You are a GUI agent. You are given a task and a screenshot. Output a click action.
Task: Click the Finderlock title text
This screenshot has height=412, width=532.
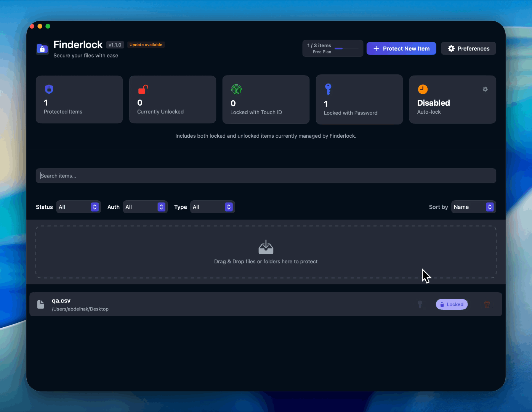pos(78,45)
